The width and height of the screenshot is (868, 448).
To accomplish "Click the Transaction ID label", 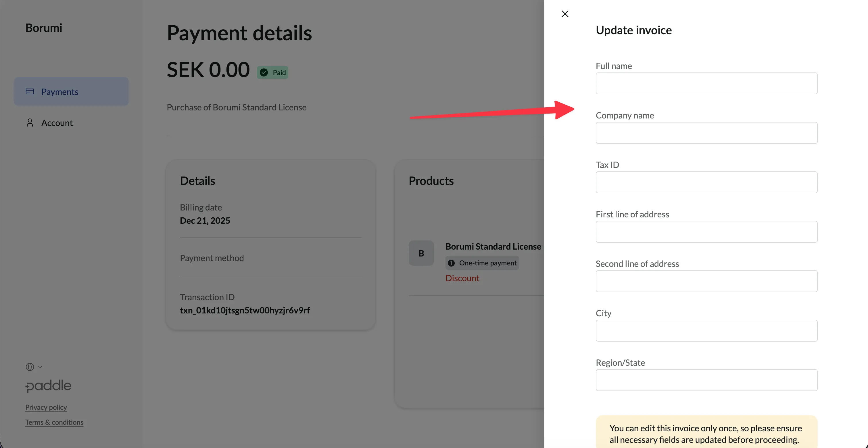I will tap(207, 297).
